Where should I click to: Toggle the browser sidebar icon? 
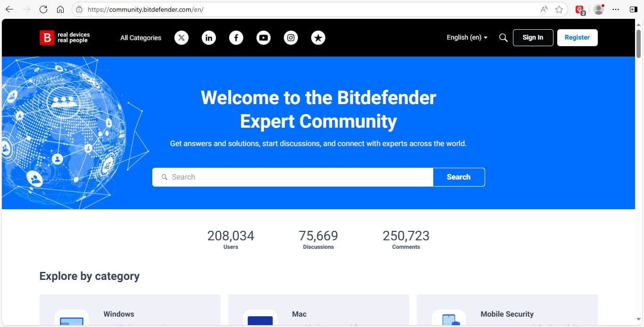(x=633, y=9)
